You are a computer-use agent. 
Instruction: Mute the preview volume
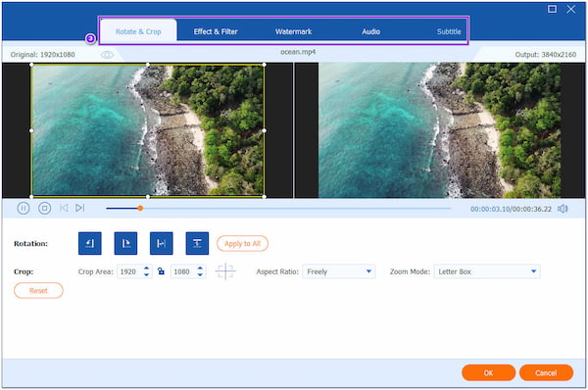tap(563, 209)
